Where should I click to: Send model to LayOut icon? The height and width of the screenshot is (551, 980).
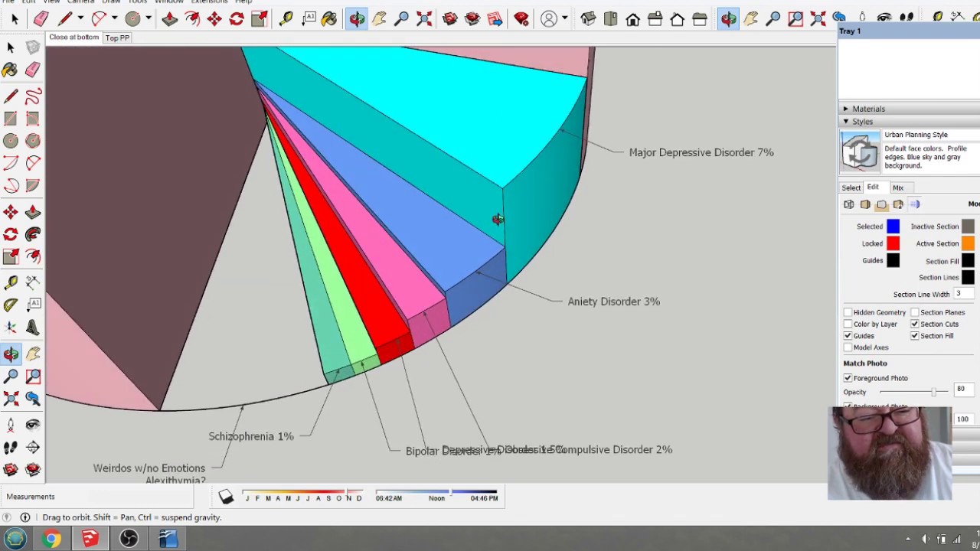(494, 18)
